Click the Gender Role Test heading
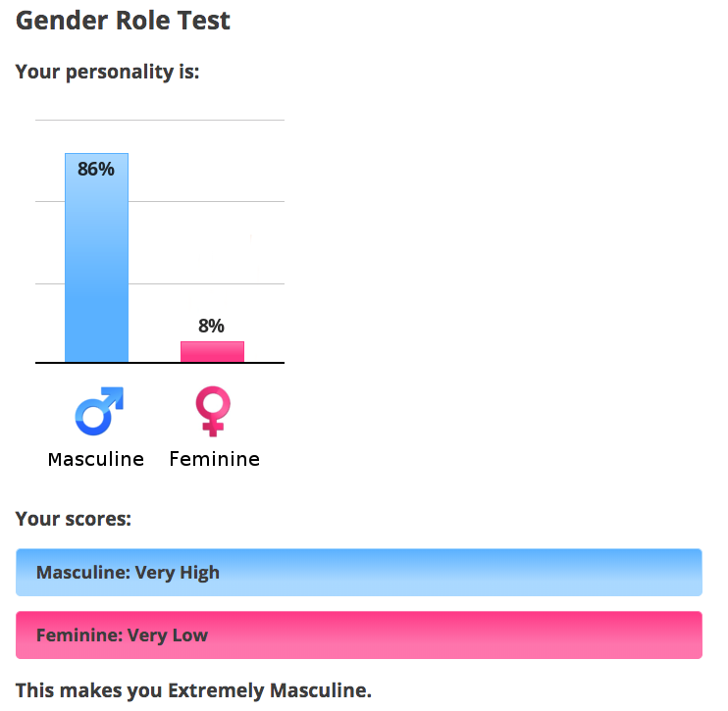 pos(123,21)
